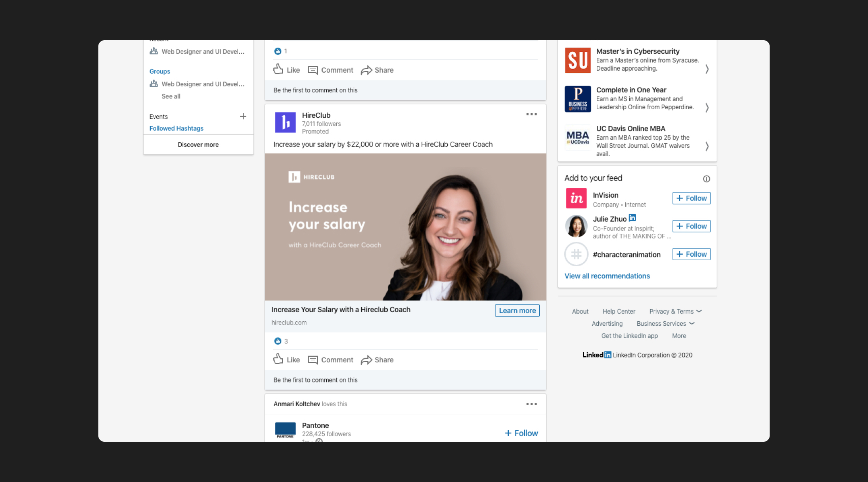Open the HireClub post options ellipsis
The width and height of the screenshot is (868, 482).
coord(531,114)
